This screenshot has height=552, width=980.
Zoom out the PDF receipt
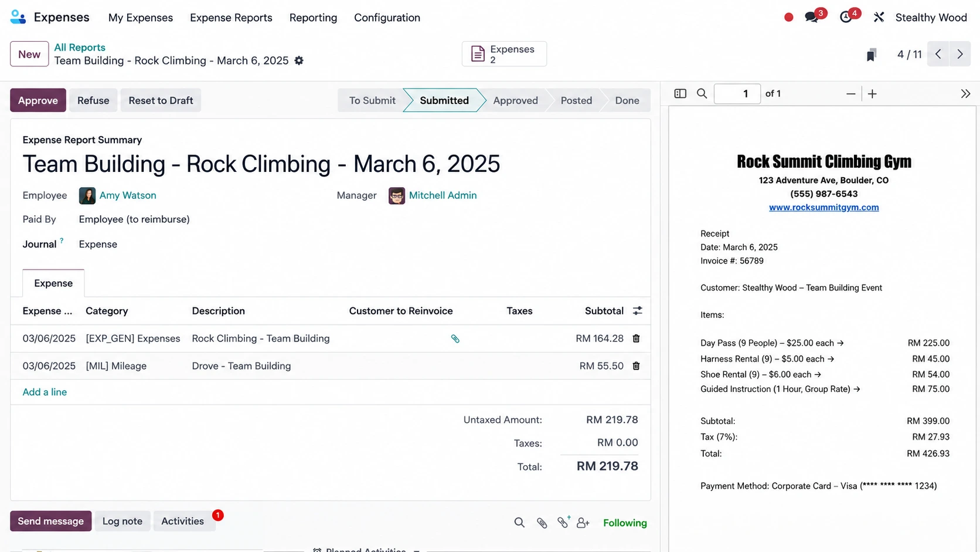click(850, 94)
